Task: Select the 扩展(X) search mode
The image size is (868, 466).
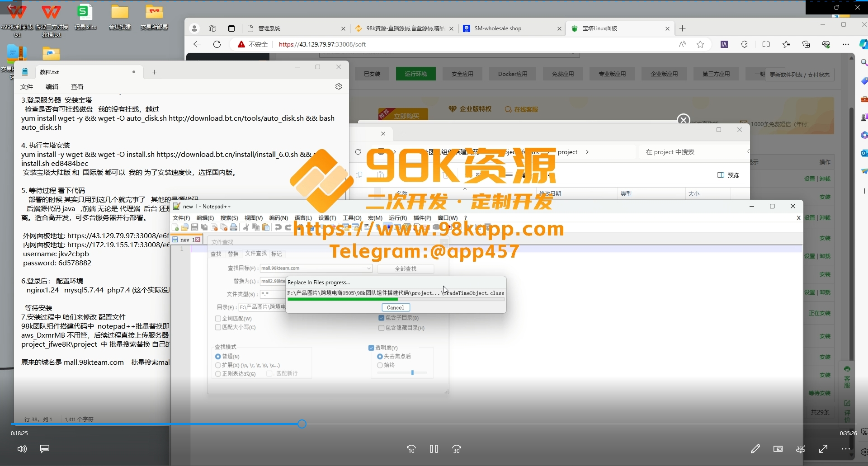Action: pos(218,365)
